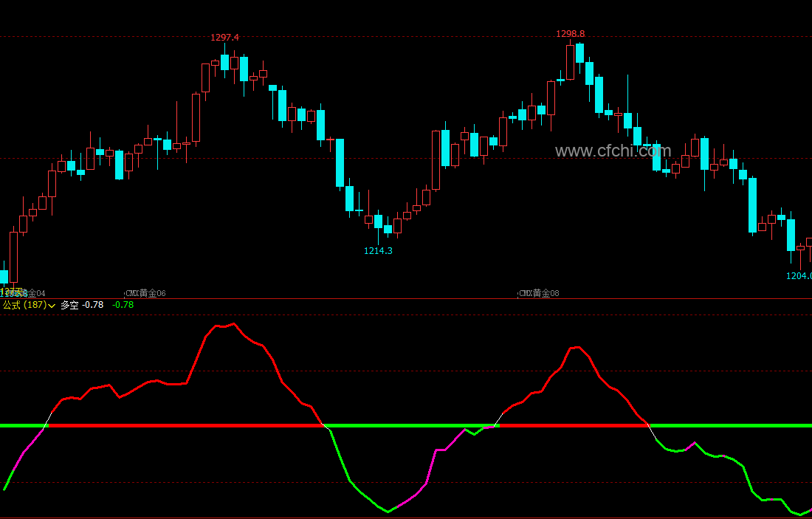The height and width of the screenshot is (519, 812).
Task: Click the green -0.78 indicator value
Action: point(123,305)
